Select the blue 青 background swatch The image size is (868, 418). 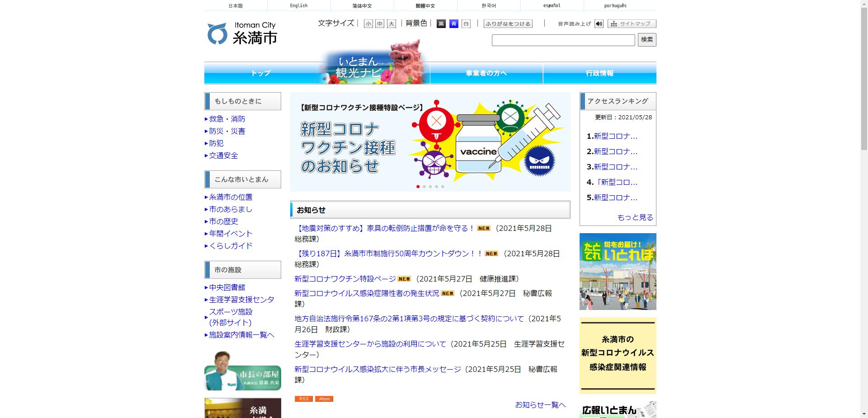click(x=453, y=23)
